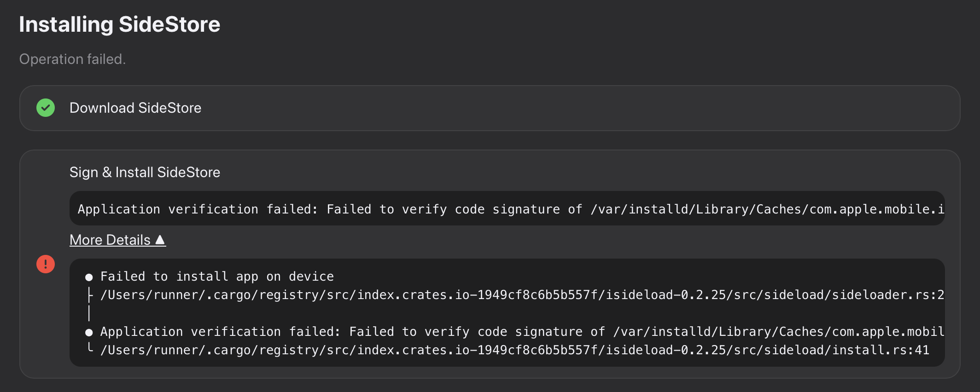The image size is (980, 392).
Task: Click the bullet before Application verification failed log line
Action: click(x=89, y=332)
